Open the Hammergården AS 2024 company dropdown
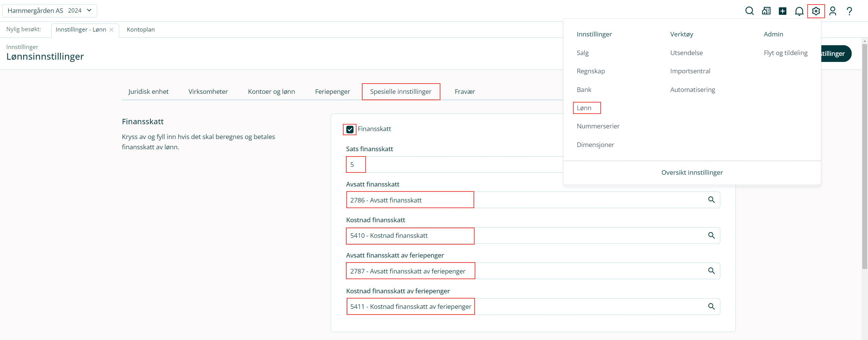The height and width of the screenshot is (340, 868). (x=50, y=11)
